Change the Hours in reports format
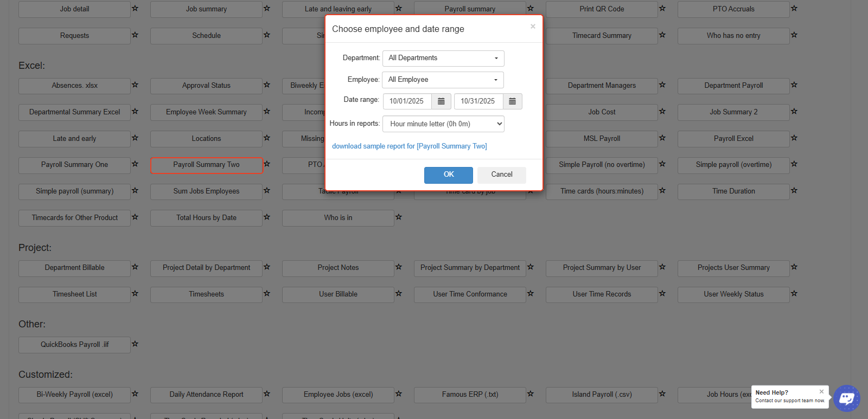 tap(443, 124)
